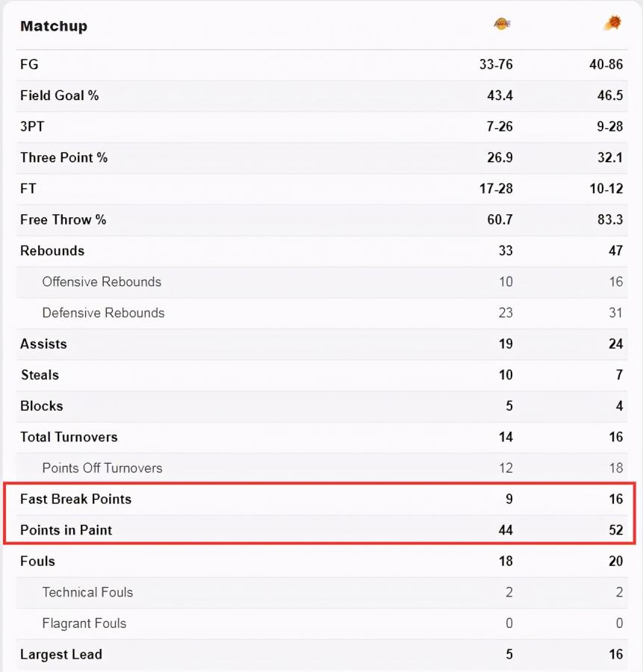The height and width of the screenshot is (672, 643).
Task: Click the FG row label
Action: (29, 64)
